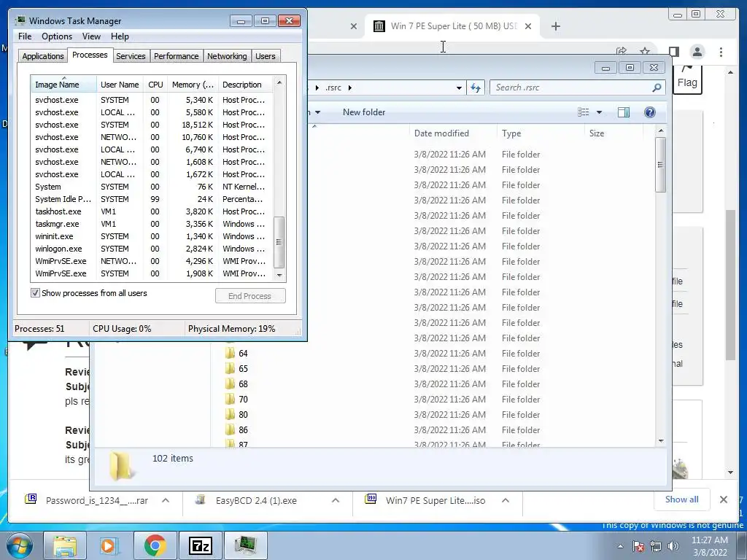
Task: Sort processes by Memory column
Action: 193,85
